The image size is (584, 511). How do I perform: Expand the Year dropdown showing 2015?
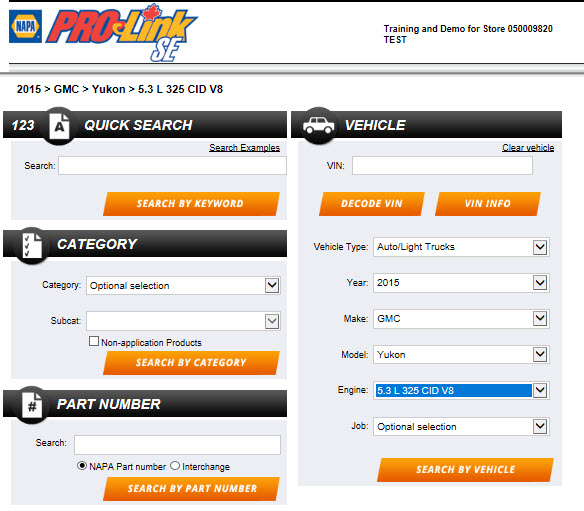pyautogui.click(x=461, y=283)
